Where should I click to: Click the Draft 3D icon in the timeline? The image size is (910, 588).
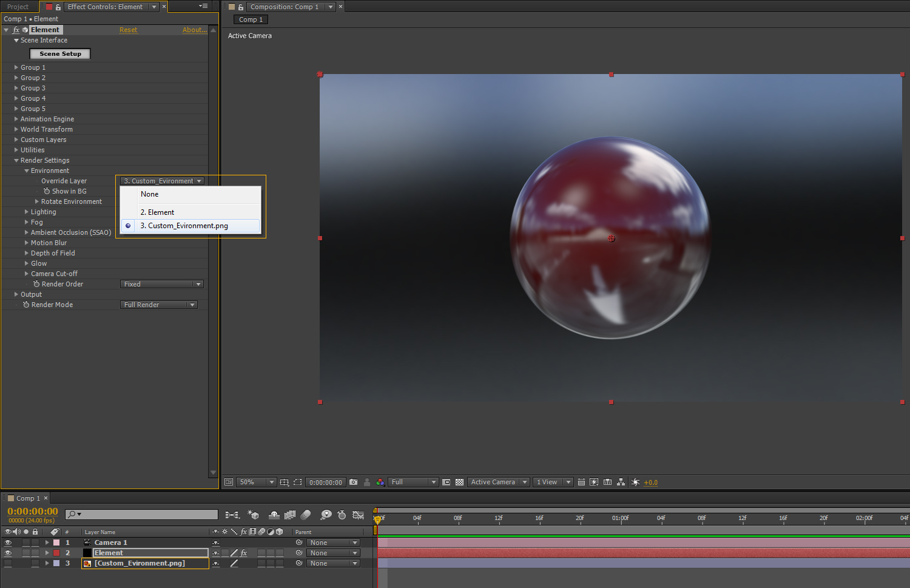pos(254,515)
